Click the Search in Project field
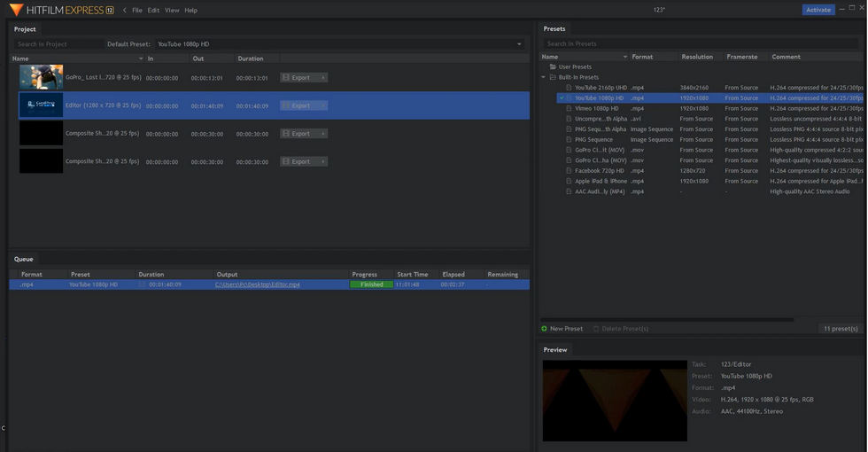The image size is (868, 452). [58, 43]
